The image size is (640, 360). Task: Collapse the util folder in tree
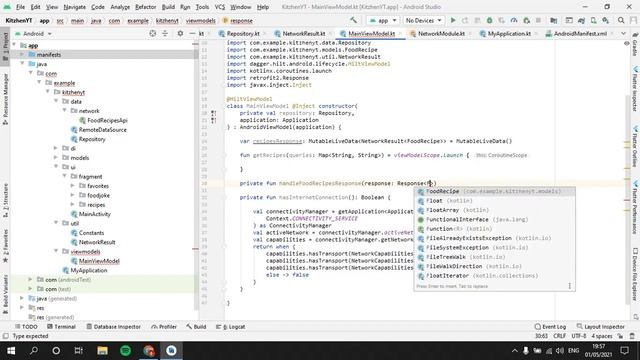56,223
